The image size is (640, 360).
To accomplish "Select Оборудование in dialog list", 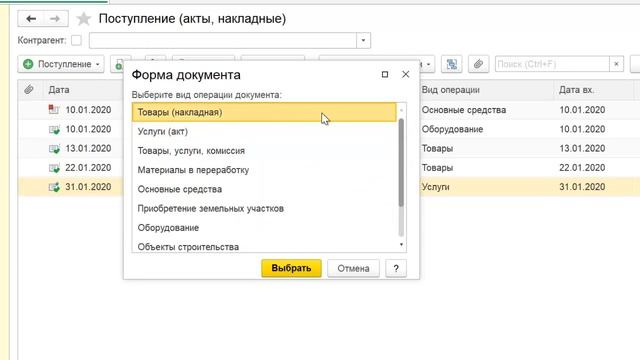I will point(264,227).
